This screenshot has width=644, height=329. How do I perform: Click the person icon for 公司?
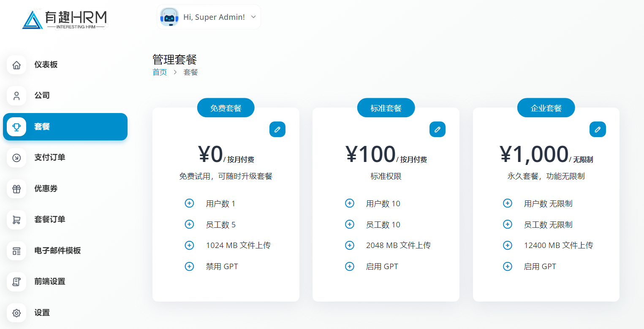pyautogui.click(x=16, y=96)
